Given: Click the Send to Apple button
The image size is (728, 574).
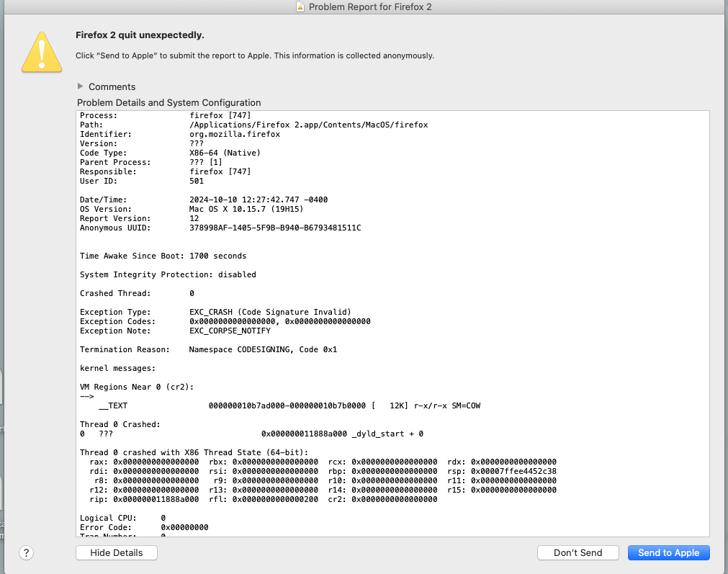Looking at the screenshot, I should click(x=668, y=552).
